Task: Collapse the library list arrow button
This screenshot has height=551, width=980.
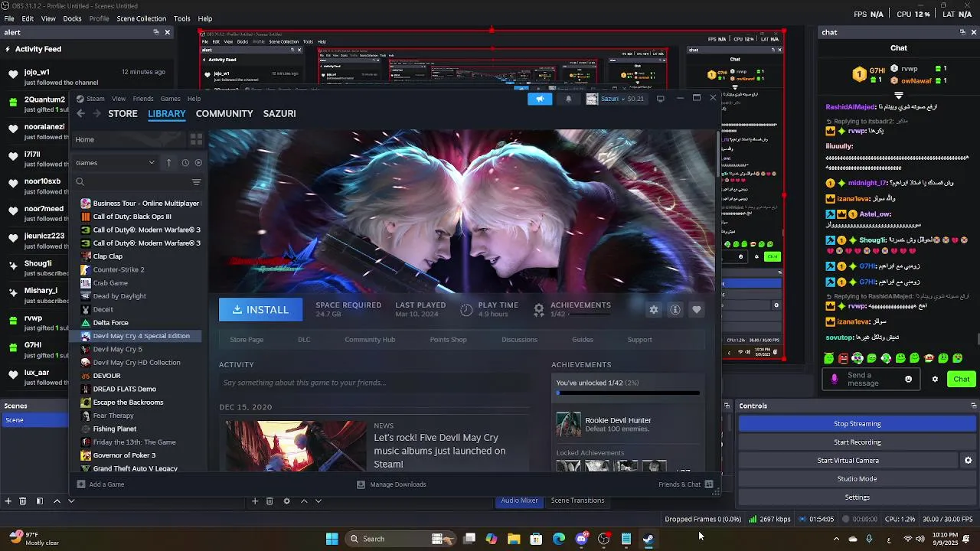Action: (168, 163)
